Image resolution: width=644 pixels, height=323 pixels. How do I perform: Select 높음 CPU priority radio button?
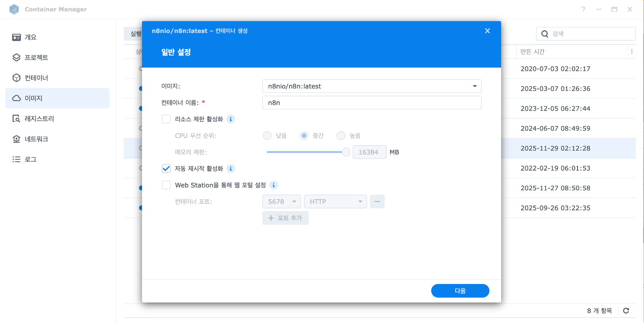point(341,136)
